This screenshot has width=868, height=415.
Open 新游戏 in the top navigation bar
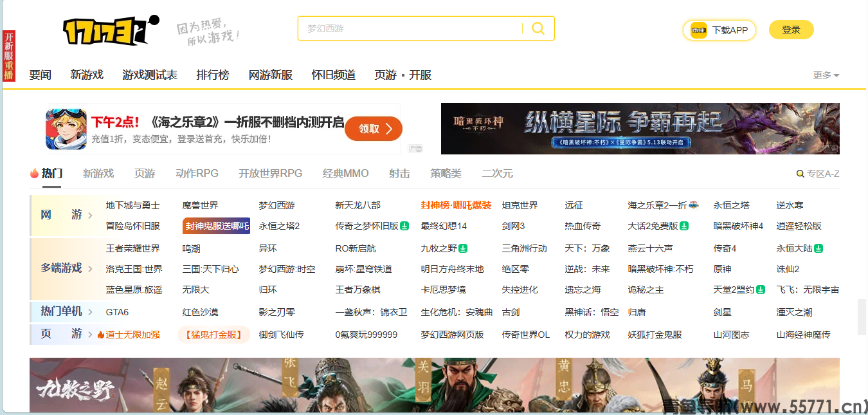pos(87,75)
